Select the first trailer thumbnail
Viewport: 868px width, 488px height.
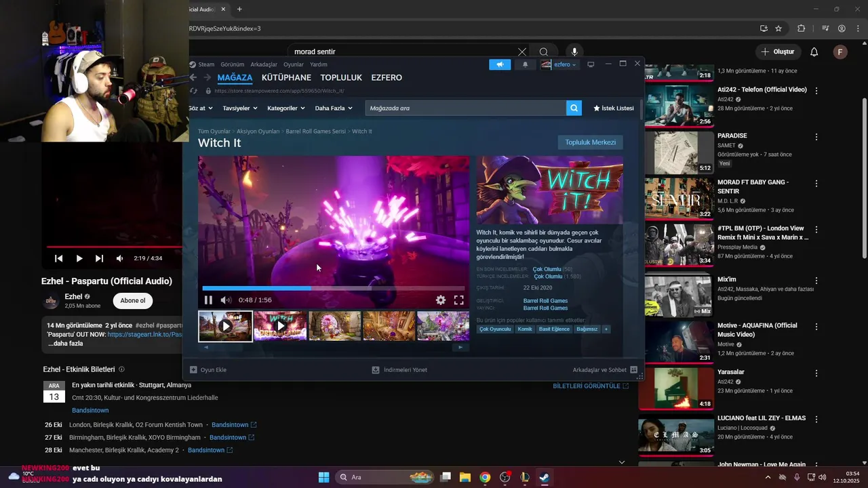tap(225, 326)
